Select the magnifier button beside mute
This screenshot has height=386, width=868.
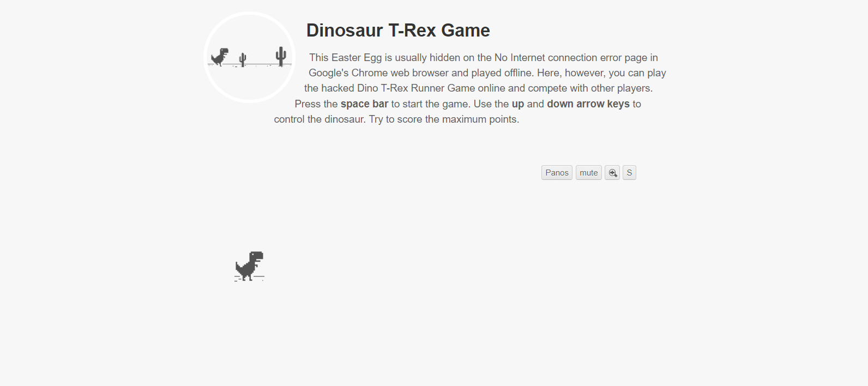[612, 172]
